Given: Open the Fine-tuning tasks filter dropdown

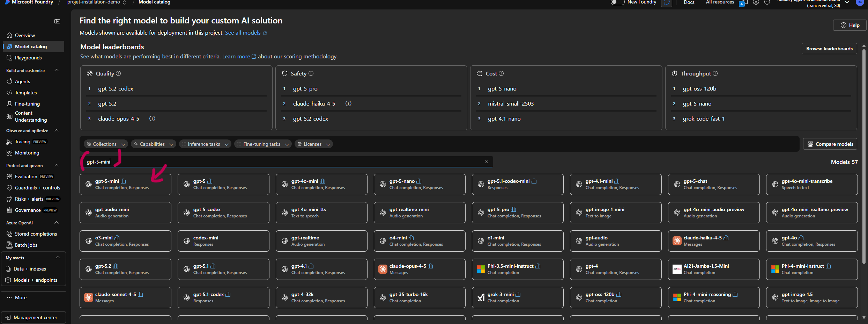Looking at the screenshot, I should (263, 144).
